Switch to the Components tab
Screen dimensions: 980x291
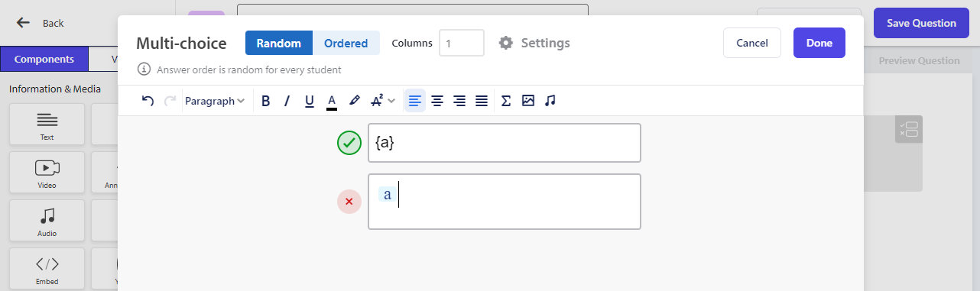[44, 59]
